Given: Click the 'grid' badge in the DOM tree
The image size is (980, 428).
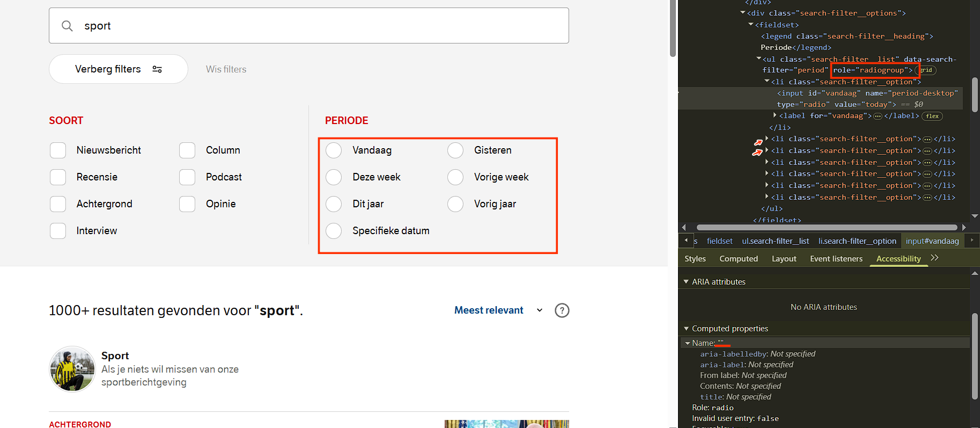Looking at the screenshot, I should click(926, 70).
